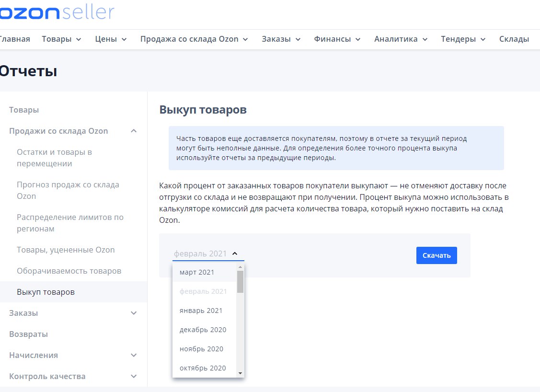The height and width of the screenshot is (392, 540).
Task: Open Распределение лимитов по регионам report
Action: pyautogui.click(x=70, y=223)
